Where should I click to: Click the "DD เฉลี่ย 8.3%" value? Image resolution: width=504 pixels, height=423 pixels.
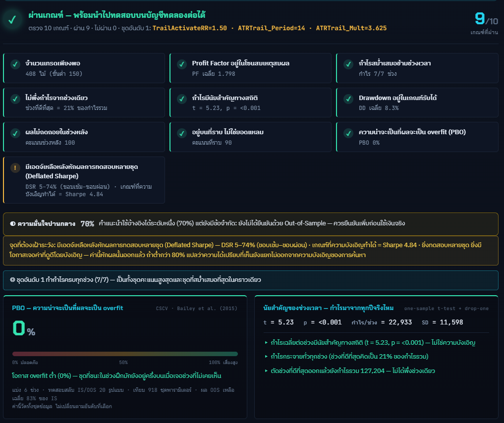click(x=379, y=108)
